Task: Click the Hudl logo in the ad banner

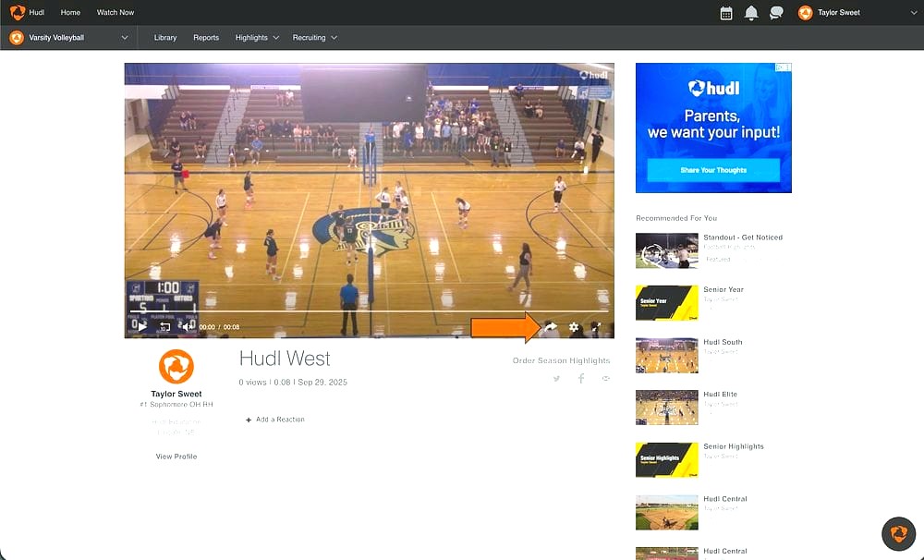Action: [x=713, y=89]
